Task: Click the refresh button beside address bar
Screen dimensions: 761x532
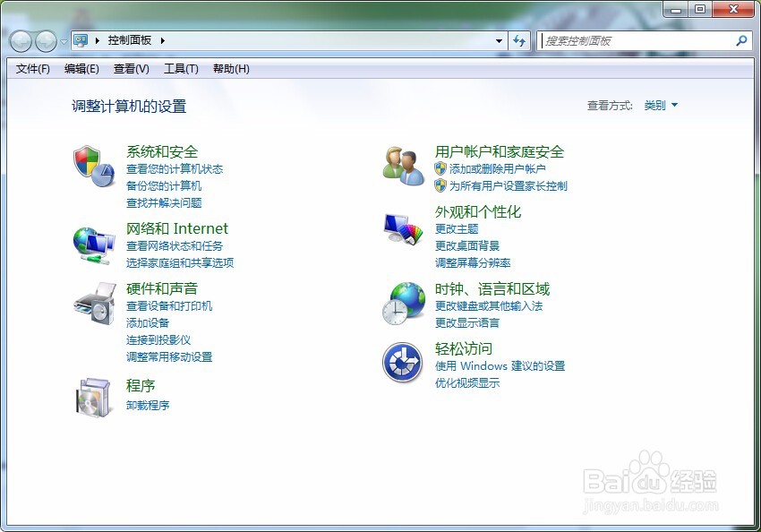Action: pos(519,41)
